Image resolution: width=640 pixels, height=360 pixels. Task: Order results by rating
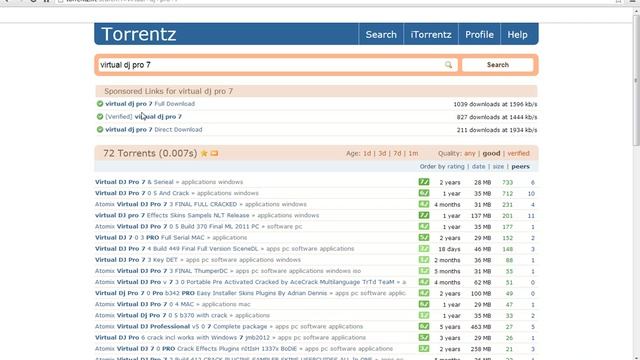456,167
